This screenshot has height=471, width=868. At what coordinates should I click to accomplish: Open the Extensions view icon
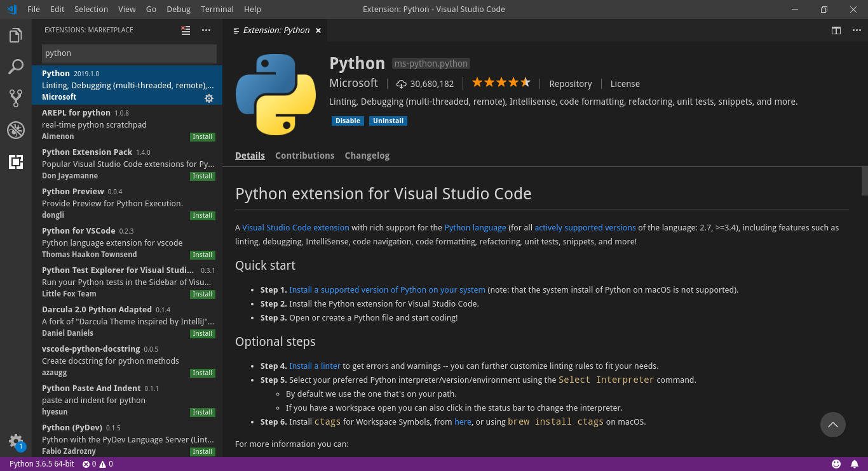coord(16,162)
